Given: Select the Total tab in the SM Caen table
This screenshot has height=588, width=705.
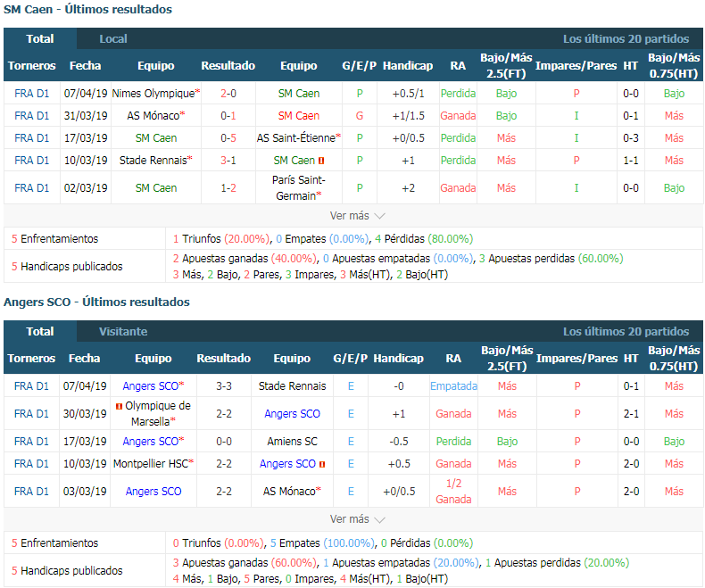Looking at the screenshot, I should pos(40,39).
